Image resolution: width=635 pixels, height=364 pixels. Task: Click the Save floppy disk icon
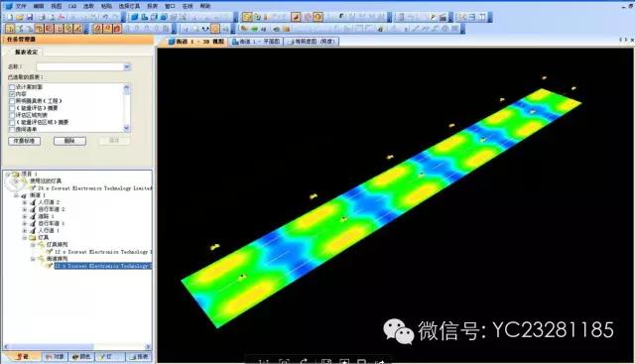pos(30,17)
